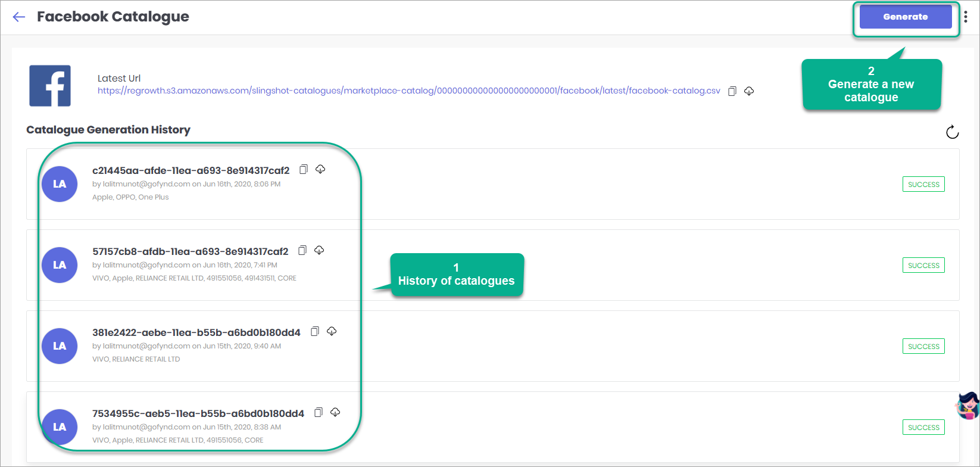
Task: Click 'VIVO, RELIANCE RETAIL LTD' brands text
Action: tap(136, 359)
